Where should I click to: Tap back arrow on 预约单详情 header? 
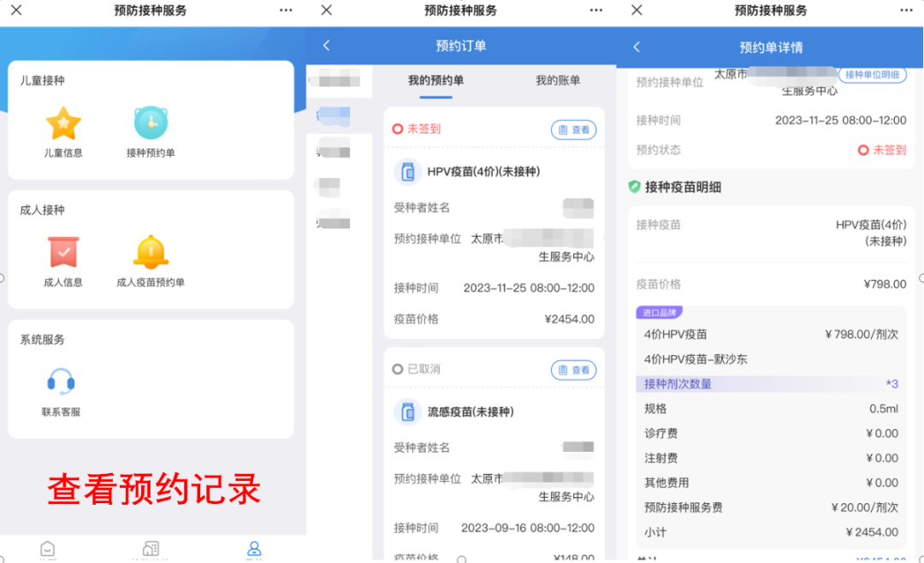coord(637,47)
